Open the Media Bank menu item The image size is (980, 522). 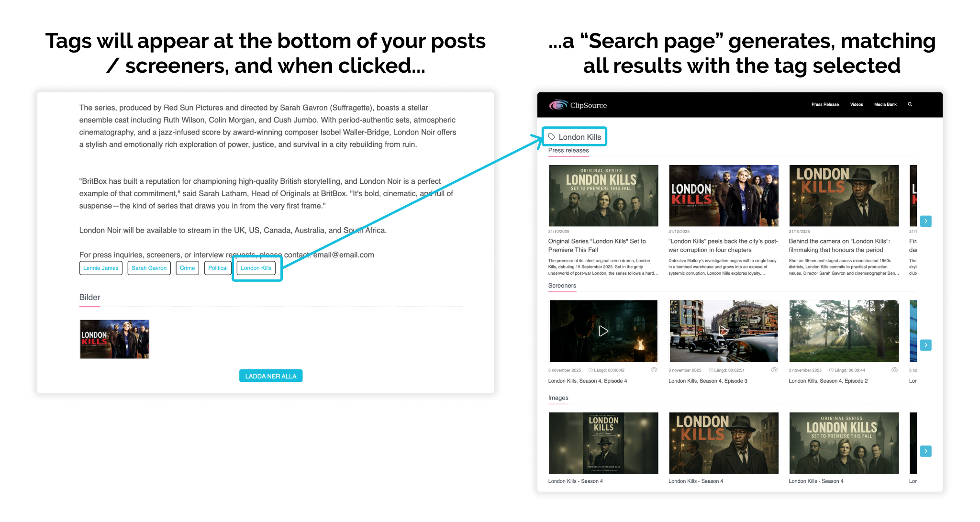[885, 104]
